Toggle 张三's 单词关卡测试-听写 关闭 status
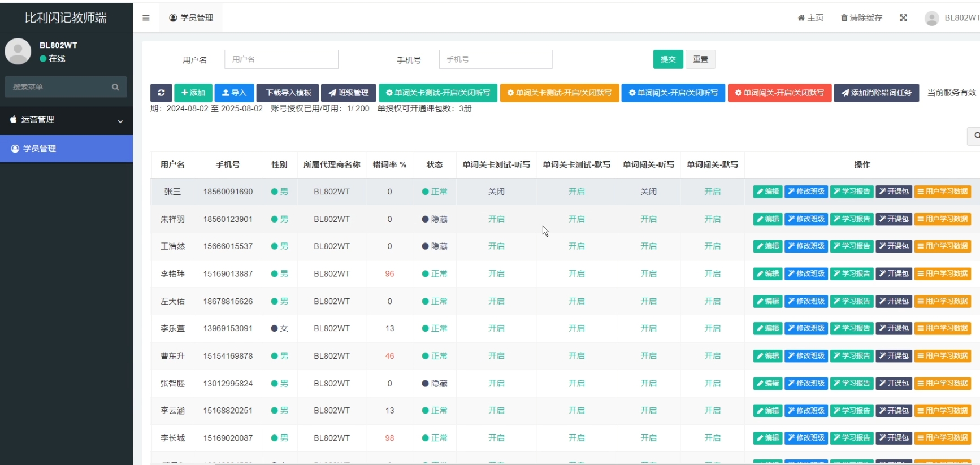Viewport: 980px width, 465px height. tap(496, 192)
